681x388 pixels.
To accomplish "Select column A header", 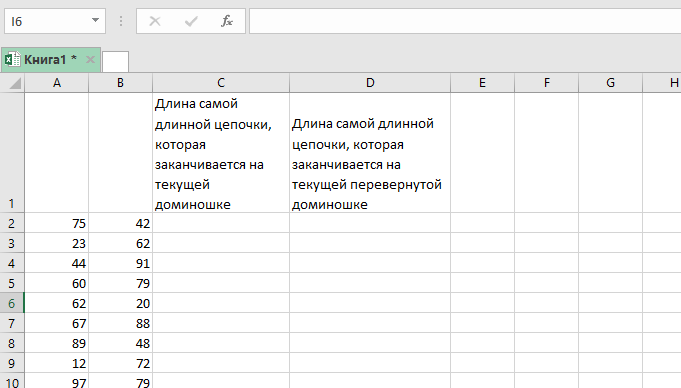I will [56, 83].
